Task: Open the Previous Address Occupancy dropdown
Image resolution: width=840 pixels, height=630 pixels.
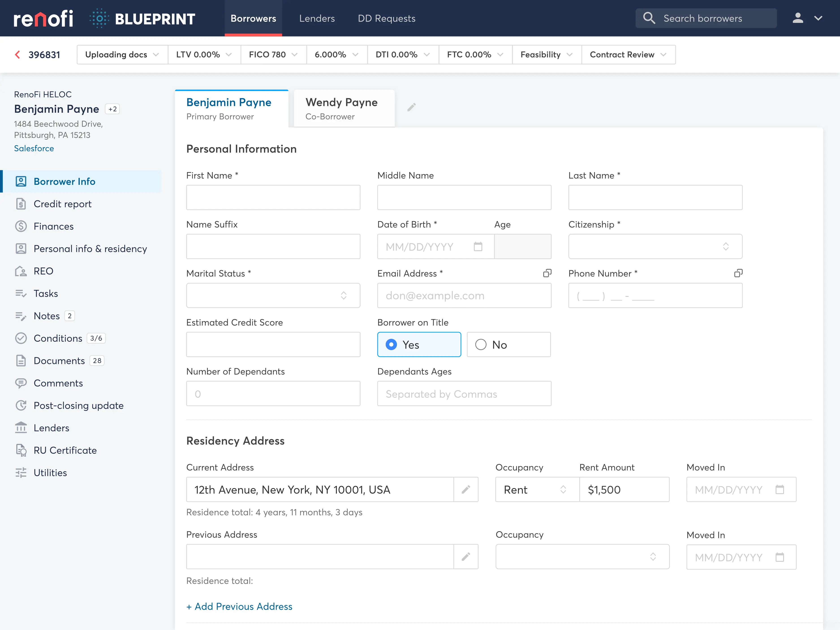Action: (583, 557)
